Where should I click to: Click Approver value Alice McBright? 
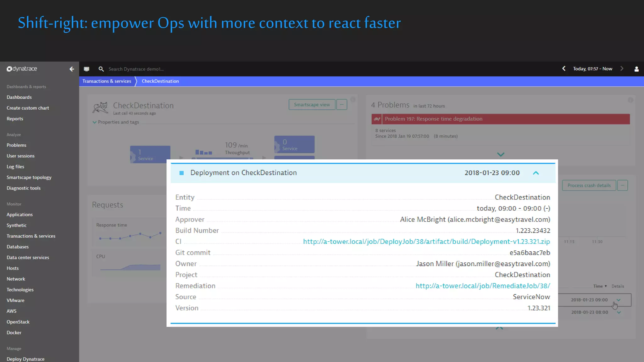click(475, 220)
